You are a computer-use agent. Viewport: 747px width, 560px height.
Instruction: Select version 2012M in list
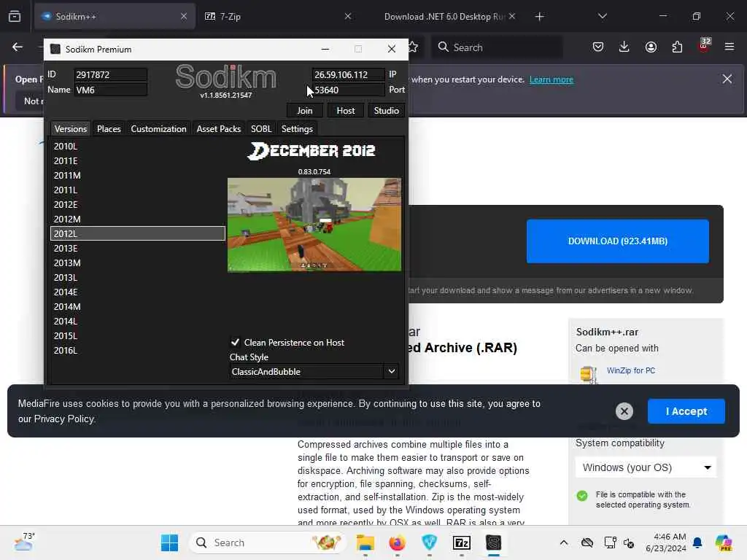pos(138,219)
